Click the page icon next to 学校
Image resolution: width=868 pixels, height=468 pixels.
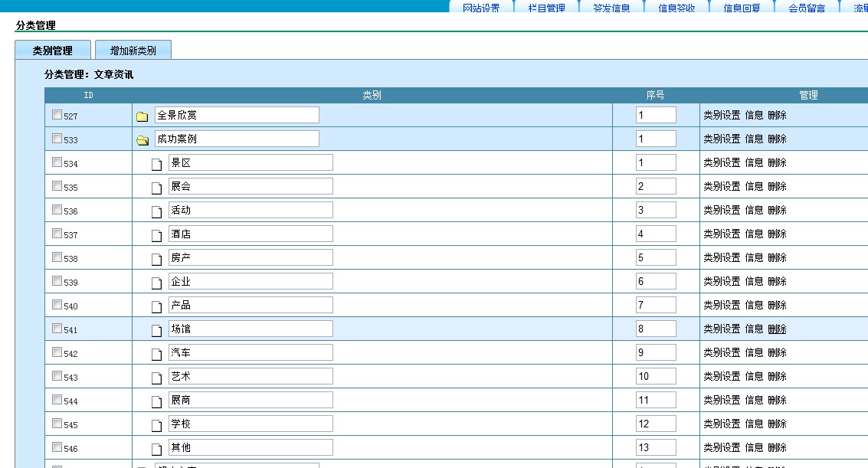click(156, 425)
